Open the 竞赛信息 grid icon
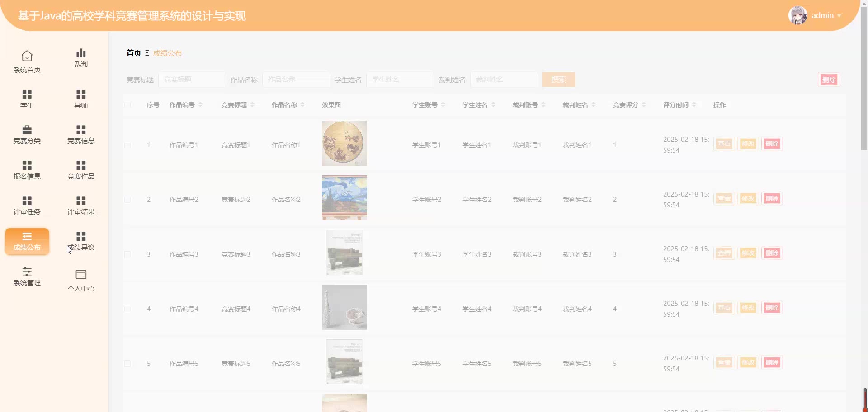Screen dimensions: 868x412 81,130
